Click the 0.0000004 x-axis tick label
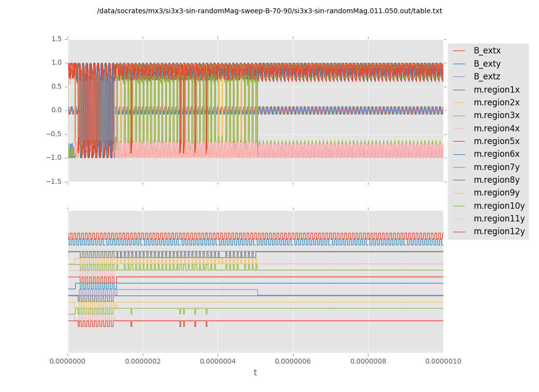This screenshot has height=392, width=539. (218, 362)
